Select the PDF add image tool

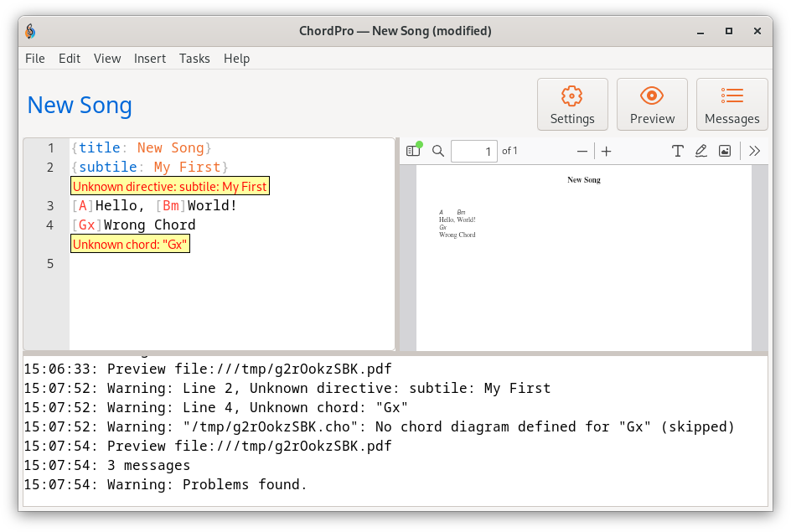725,151
